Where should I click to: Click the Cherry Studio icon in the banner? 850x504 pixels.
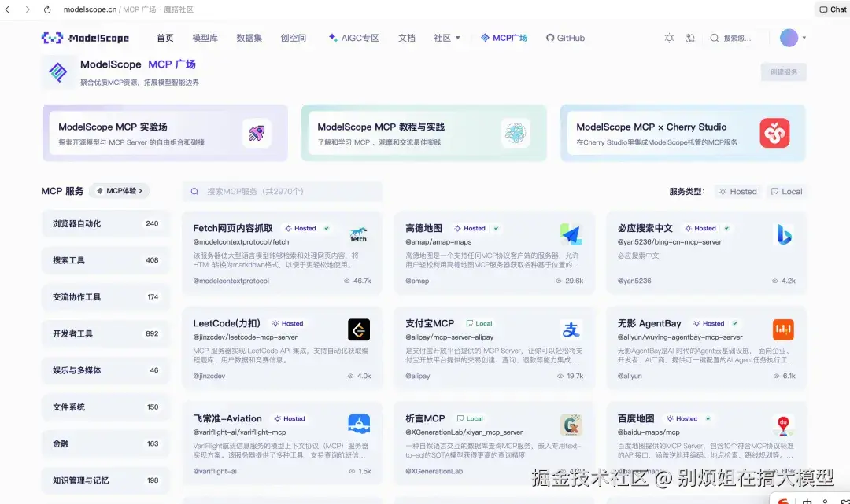click(775, 134)
